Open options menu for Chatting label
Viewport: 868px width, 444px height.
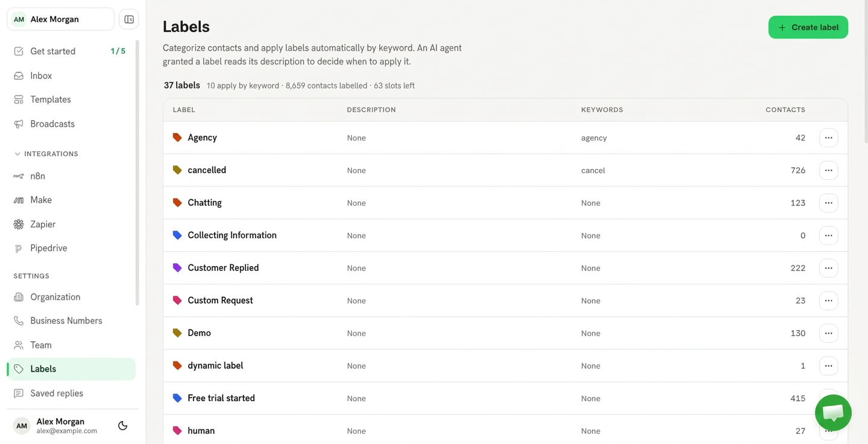[828, 203]
